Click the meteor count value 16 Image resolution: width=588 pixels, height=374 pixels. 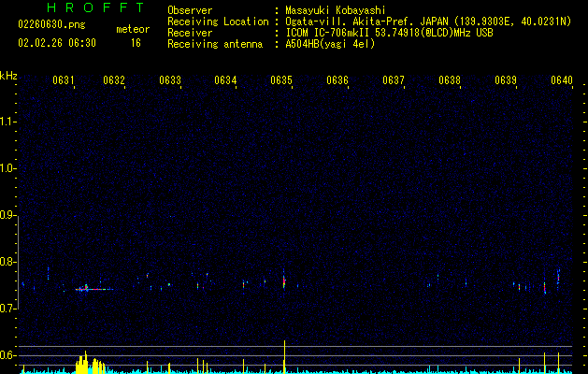[x=136, y=43]
